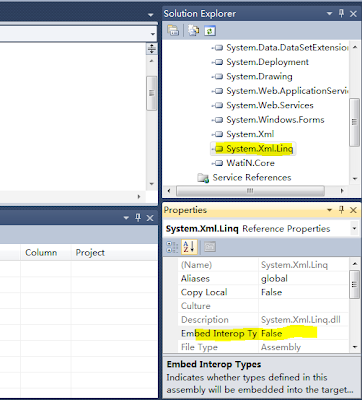The image size is (362, 400).
Task: Switch Properties grid to Alphabetical sort
Action: 189,247
